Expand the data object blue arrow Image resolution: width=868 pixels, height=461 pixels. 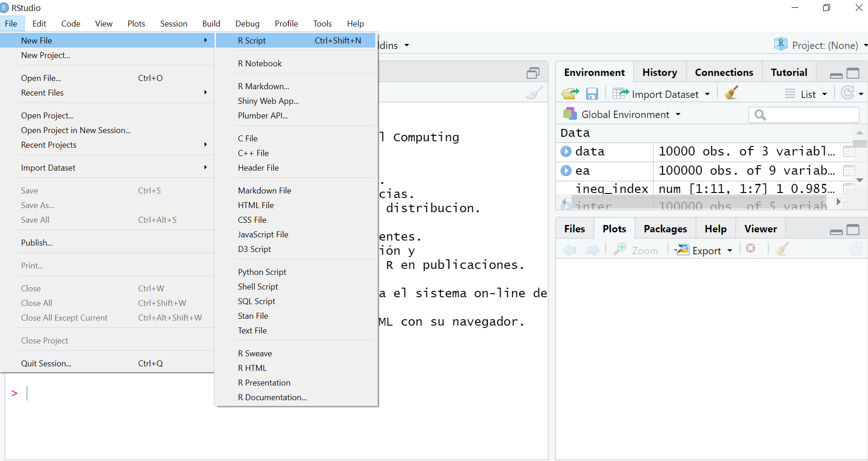tap(566, 151)
